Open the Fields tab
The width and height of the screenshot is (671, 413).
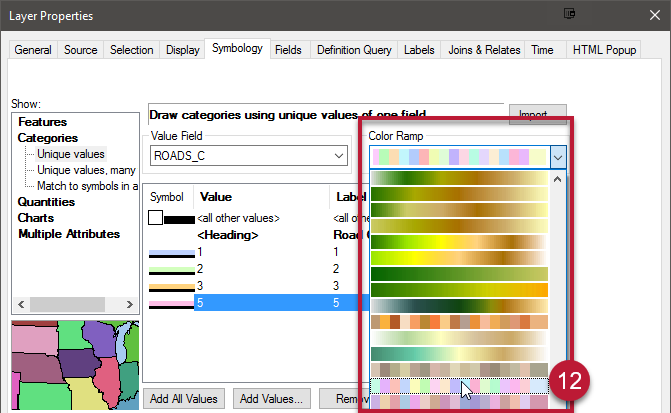click(x=288, y=50)
